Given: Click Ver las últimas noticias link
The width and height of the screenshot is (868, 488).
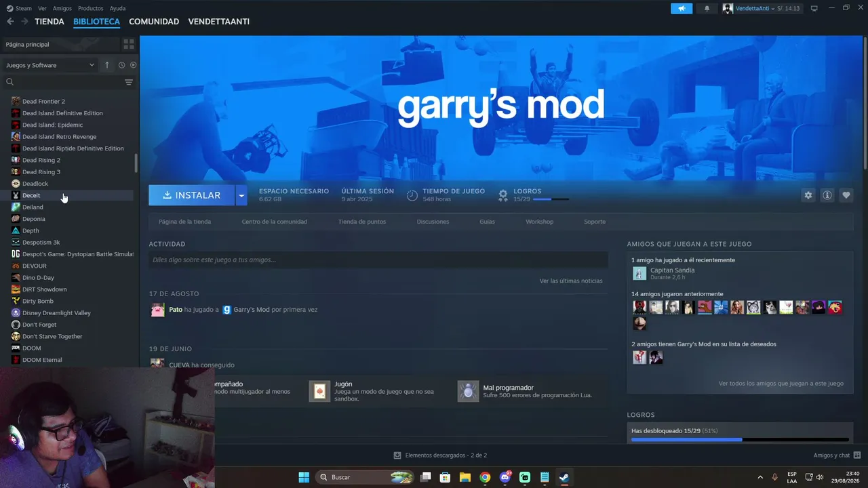Looking at the screenshot, I should point(571,281).
